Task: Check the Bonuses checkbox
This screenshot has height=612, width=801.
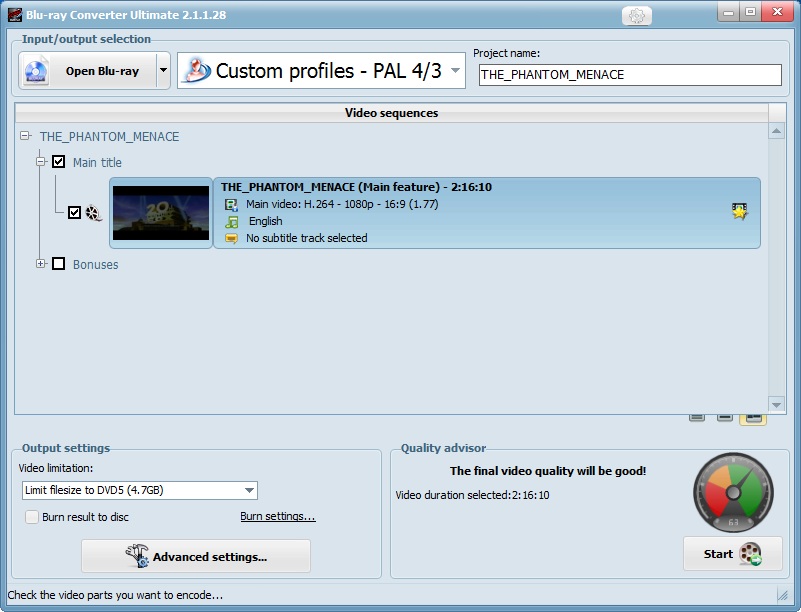Action: tap(59, 264)
